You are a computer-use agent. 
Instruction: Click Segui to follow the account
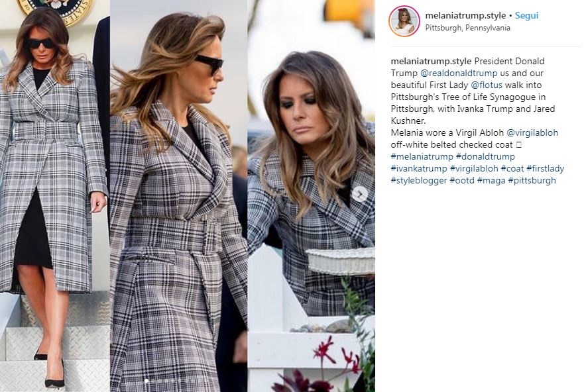pyautogui.click(x=526, y=16)
